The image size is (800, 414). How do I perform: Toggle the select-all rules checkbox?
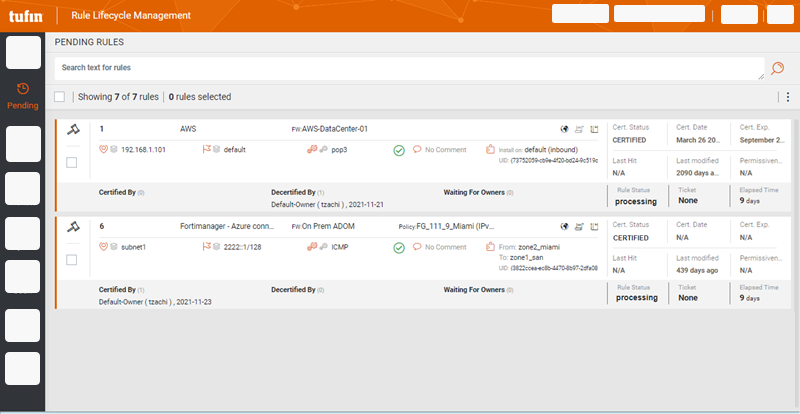(x=59, y=97)
